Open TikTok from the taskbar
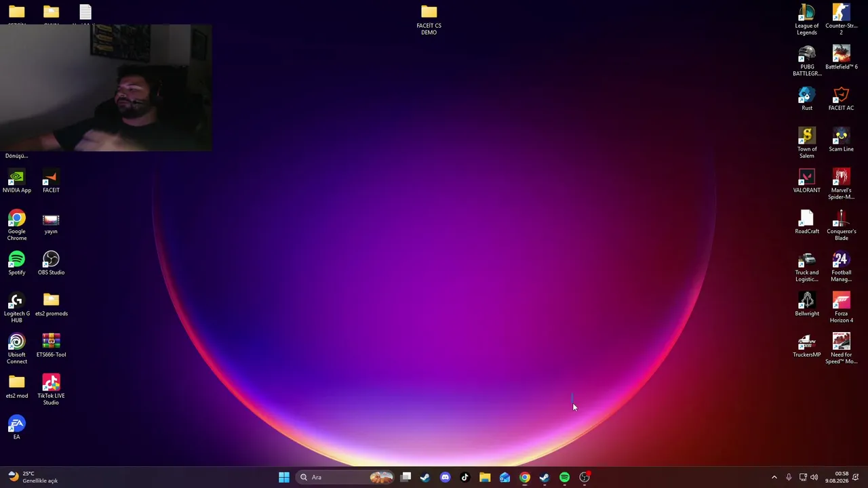This screenshot has height=488, width=868. [x=465, y=477]
